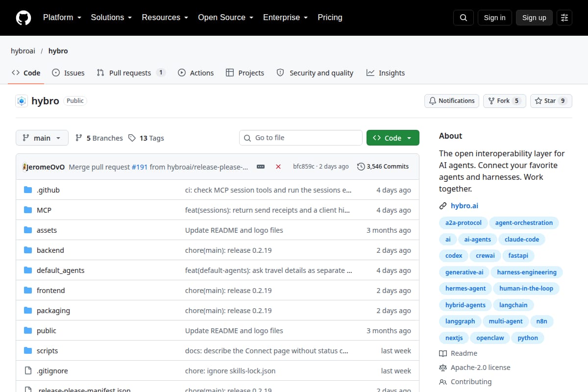Viewport: 588px width, 392px height.
Task: Select the claude-code topic tag
Action: (521, 239)
